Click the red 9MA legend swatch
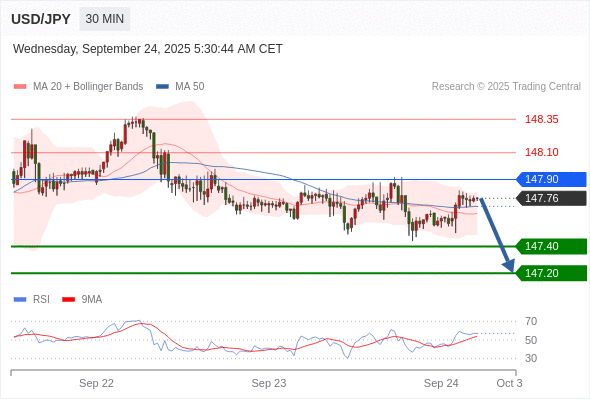Screen dimensions: 590x400 point(68,300)
